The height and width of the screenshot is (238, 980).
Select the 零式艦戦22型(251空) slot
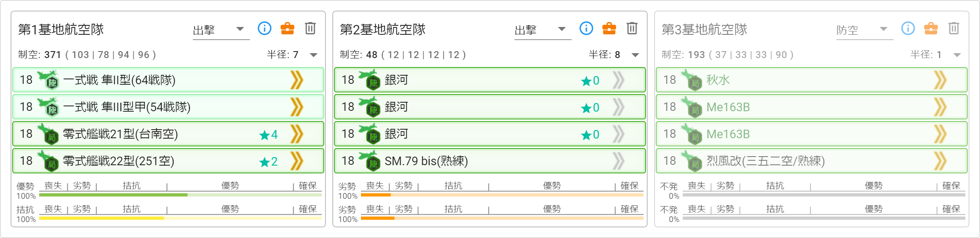coord(168,161)
